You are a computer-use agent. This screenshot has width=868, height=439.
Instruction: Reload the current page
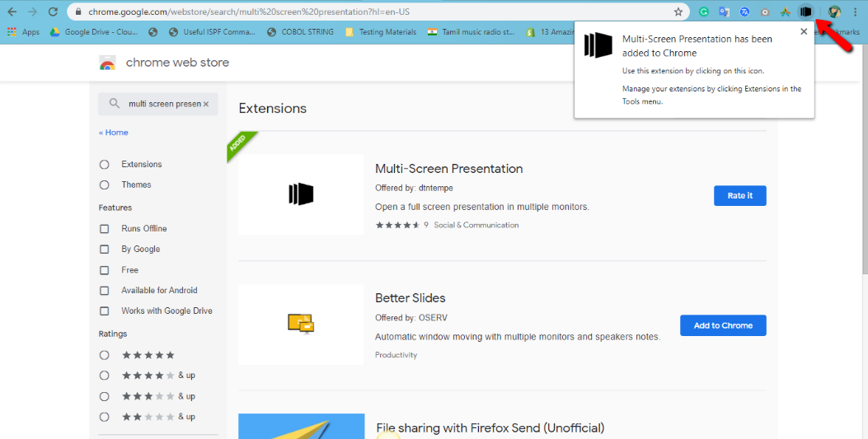[53, 12]
